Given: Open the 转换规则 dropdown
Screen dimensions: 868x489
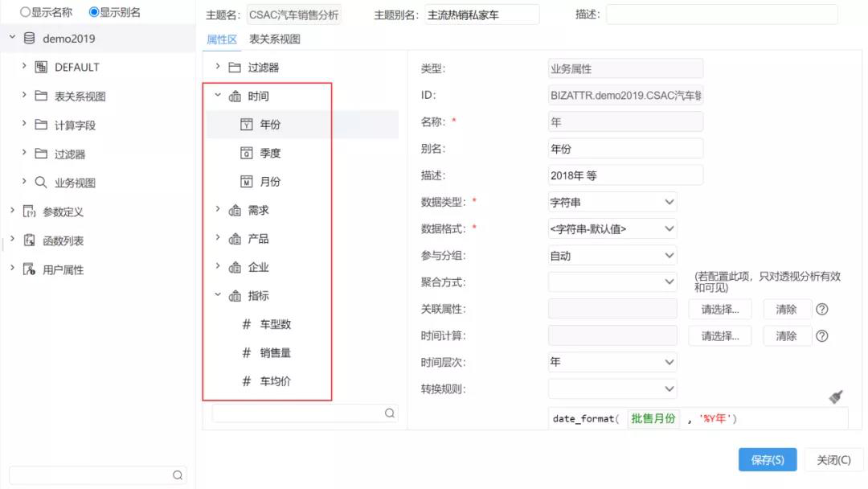Looking at the screenshot, I should click(x=612, y=388).
